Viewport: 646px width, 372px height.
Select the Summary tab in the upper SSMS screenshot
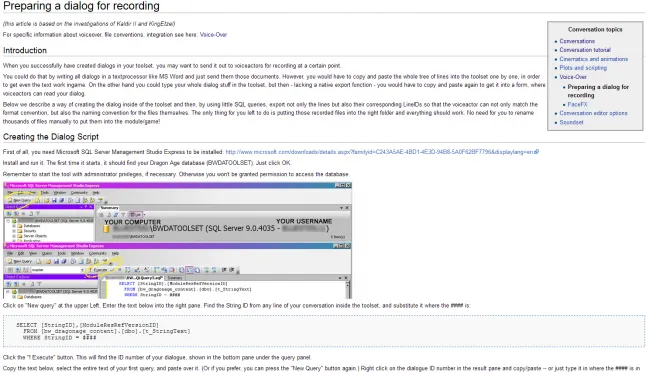pos(110,208)
